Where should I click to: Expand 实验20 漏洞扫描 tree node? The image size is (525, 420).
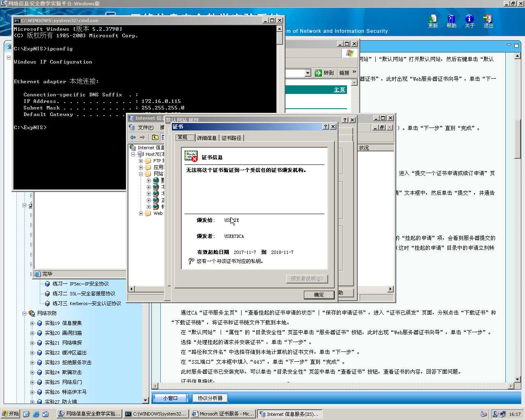pyautogui.click(x=32, y=333)
